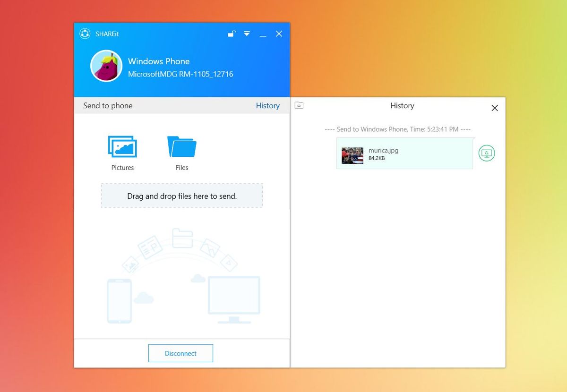Click the Windows Phone device name
Viewport: 567px width, 392px height.
click(159, 61)
